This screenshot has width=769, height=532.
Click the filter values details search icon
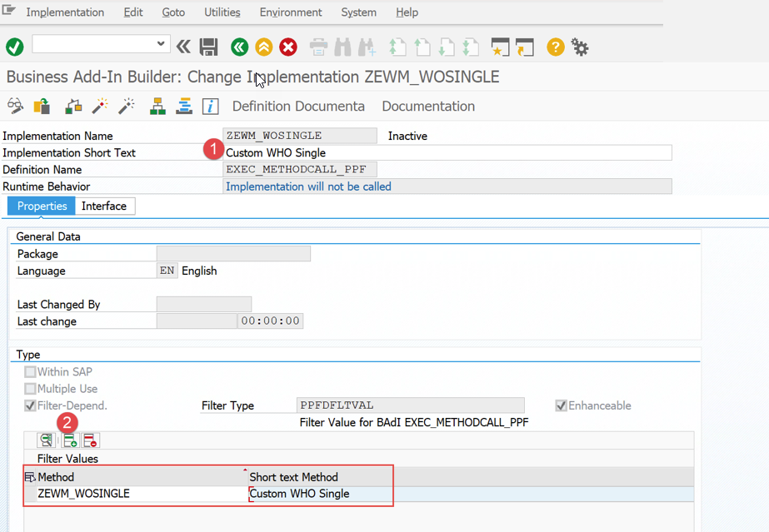(x=46, y=440)
